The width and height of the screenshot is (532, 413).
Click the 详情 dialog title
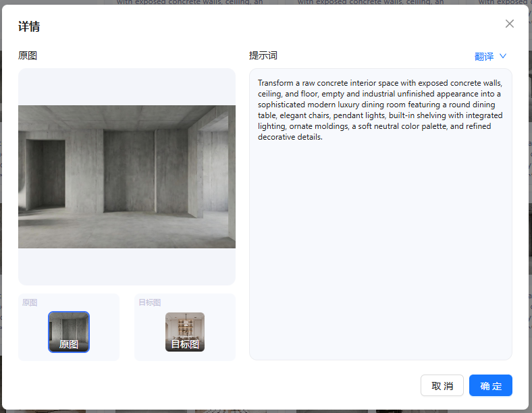29,26
